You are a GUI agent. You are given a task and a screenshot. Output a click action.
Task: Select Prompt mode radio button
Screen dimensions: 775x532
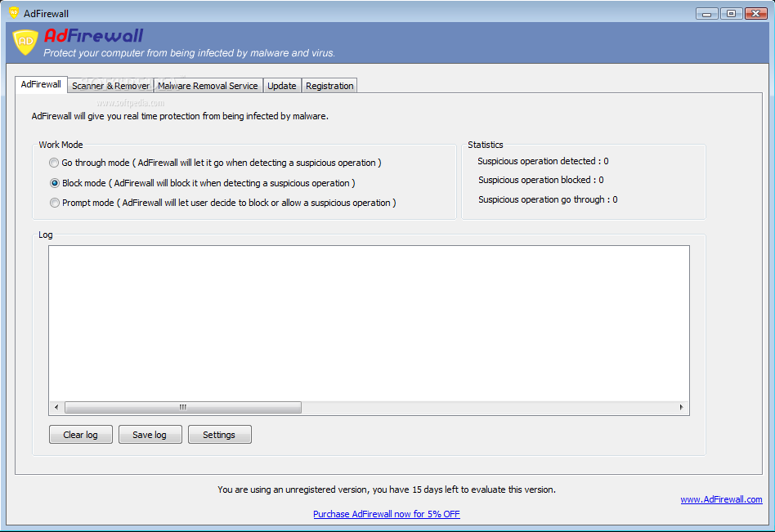click(x=55, y=203)
